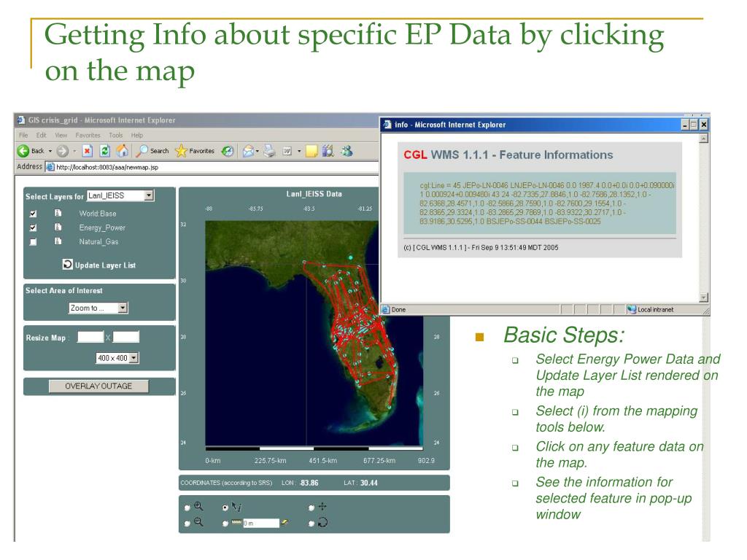Open the File menu
The image size is (747, 560).
tap(23, 135)
